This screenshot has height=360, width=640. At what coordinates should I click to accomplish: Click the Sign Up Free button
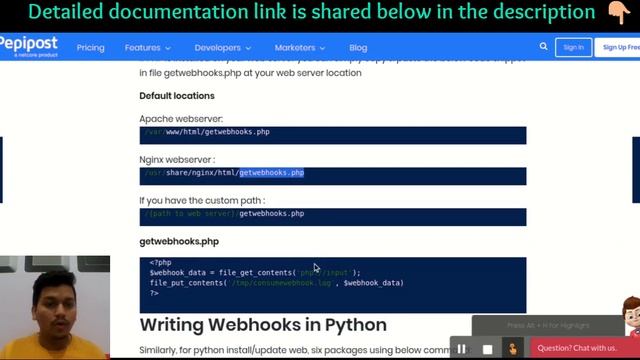(617, 47)
